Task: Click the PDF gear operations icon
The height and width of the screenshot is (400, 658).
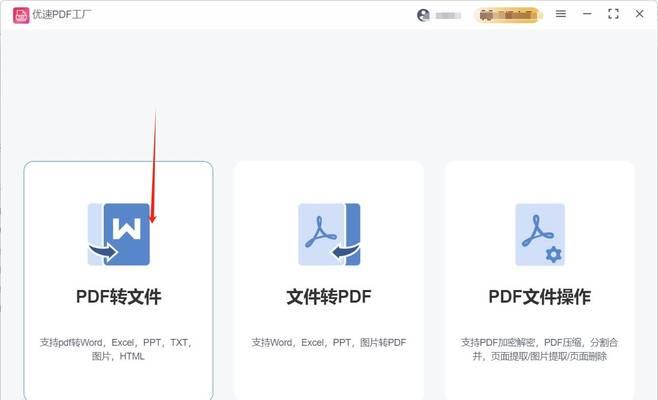Action: point(540,234)
